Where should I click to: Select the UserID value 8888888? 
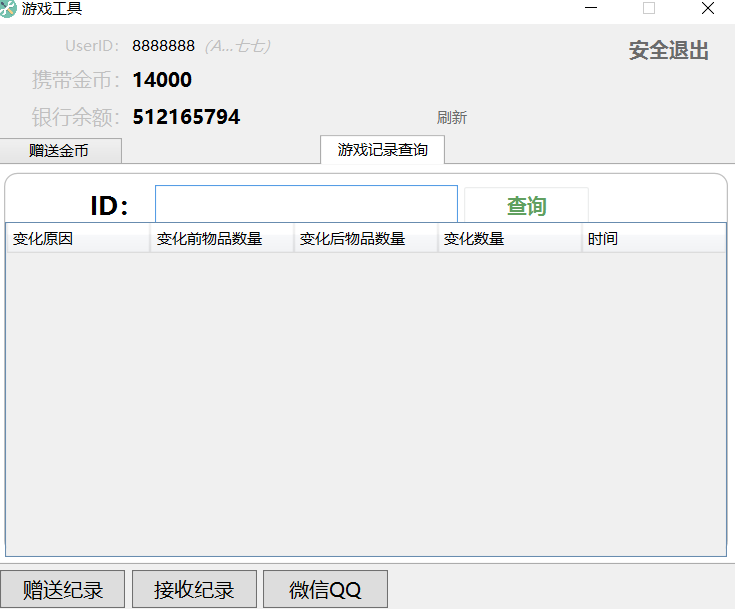[163, 46]
